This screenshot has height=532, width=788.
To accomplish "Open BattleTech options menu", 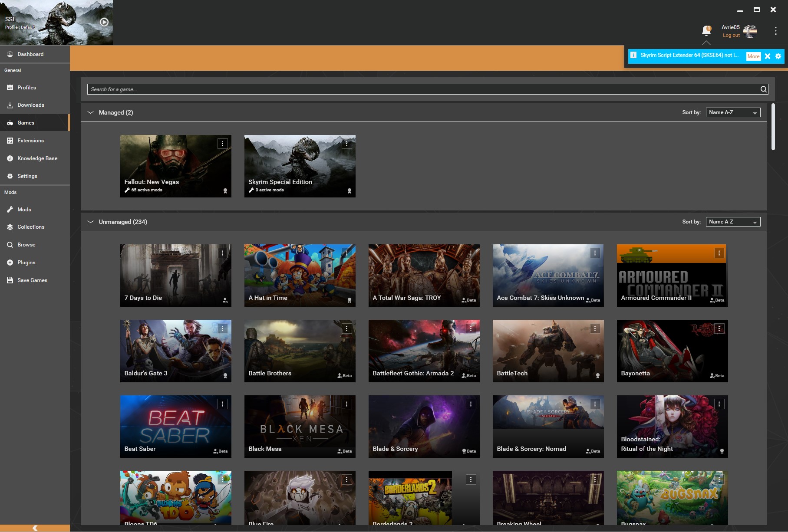I will click(595, 328).
